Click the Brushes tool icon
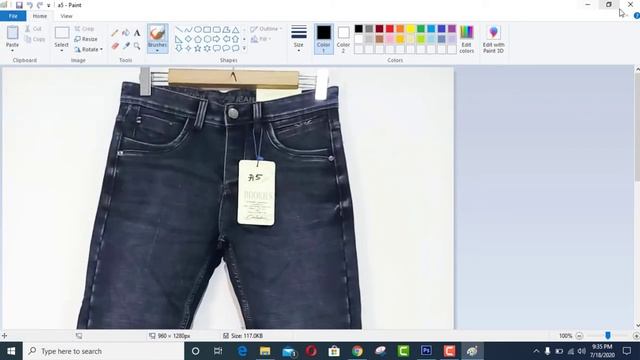The image size is (640, 360). pos(157,33)
